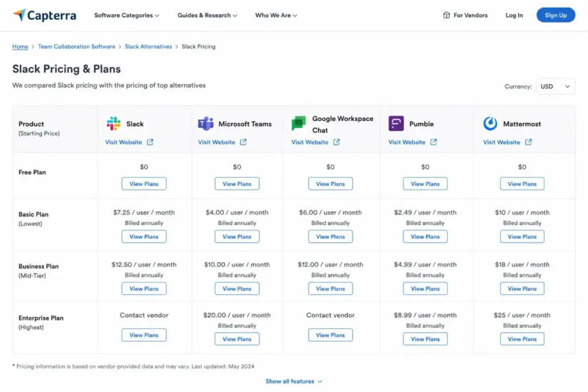The image size is (588, 392).
Task: View Plans for Google Workspace Chat Business Plan
Action: (x=330, y=289)
